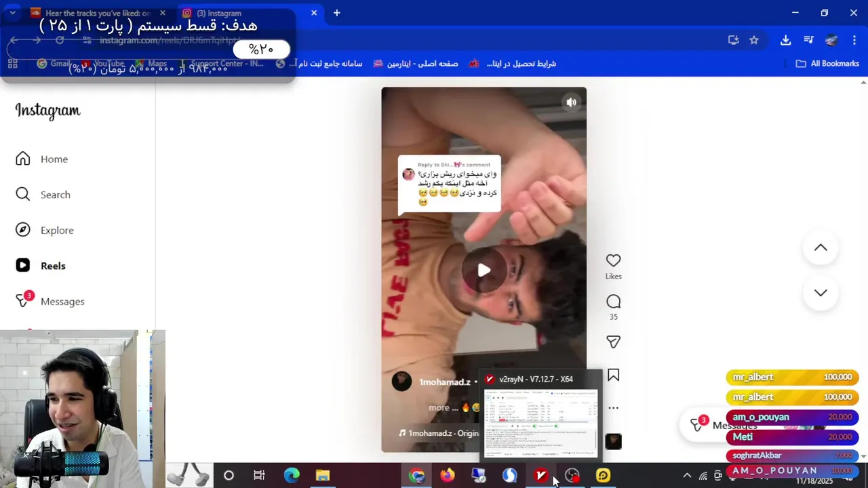The image size is (868, 488).
Task: Go to previous reel with up chevron
Action: click(821, 248)
